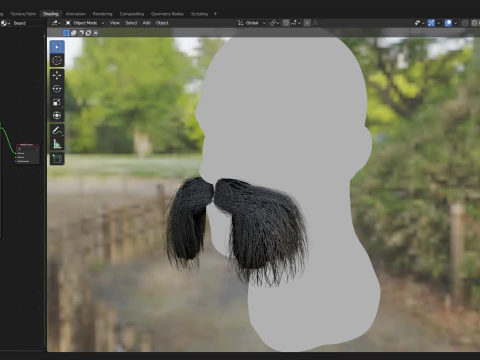Viewport: 480px width, 360px height.
Task: Switch to the Texture Paint workspace tab
Action: tap(23, 14)
